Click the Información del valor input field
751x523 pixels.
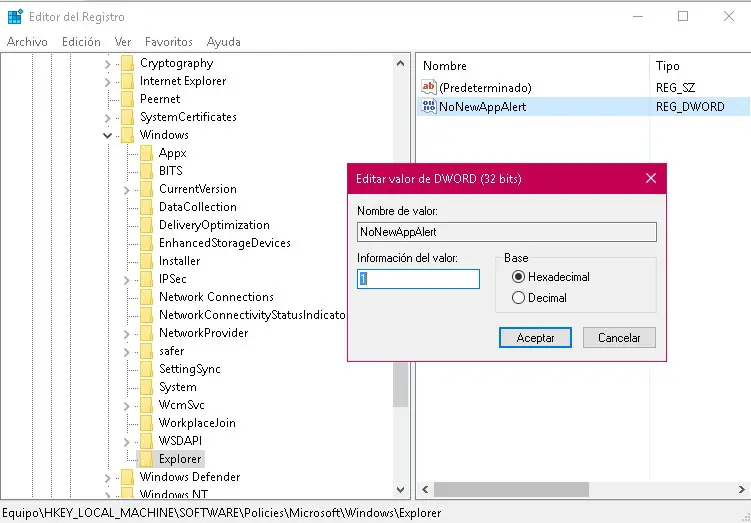click(x=418, y=279)
